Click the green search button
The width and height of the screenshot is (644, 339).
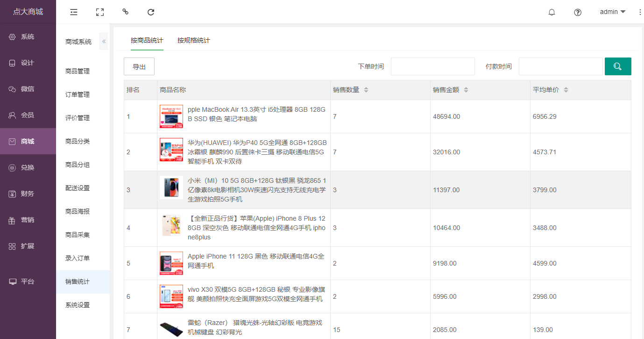click(618, 66)
